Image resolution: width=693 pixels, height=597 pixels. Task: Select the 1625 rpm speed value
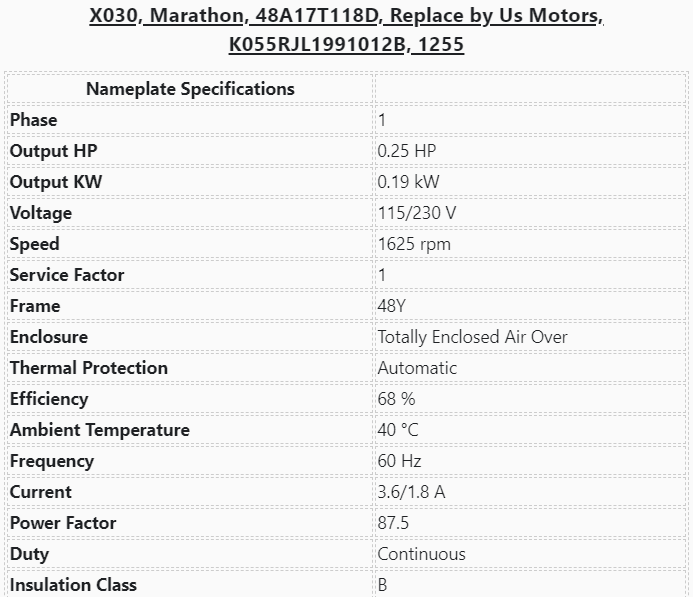(413, 244)
